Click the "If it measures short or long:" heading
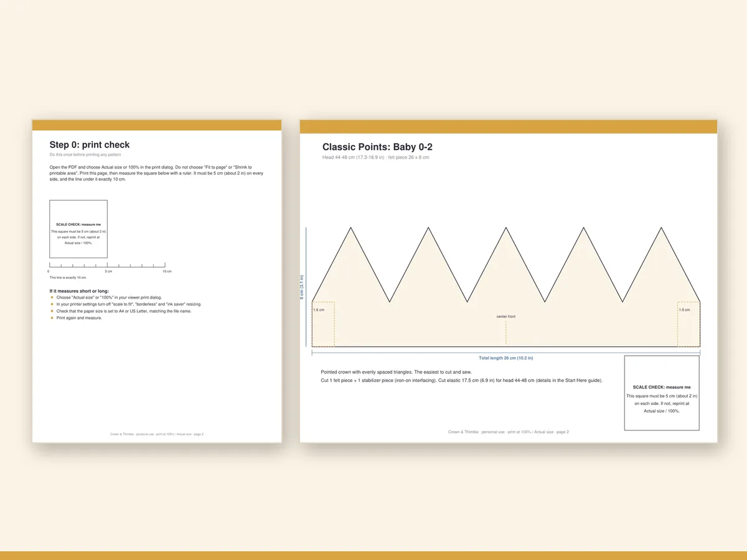747x560 pixels. [79, 291]
